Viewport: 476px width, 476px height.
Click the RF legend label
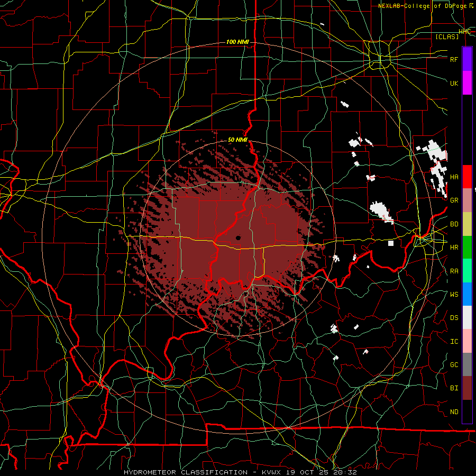click(454, 59)
